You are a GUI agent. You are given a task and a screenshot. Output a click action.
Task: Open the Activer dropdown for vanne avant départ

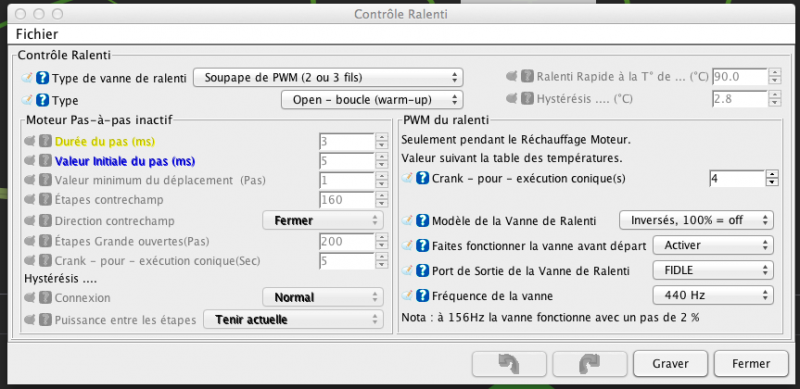[713, 246]
